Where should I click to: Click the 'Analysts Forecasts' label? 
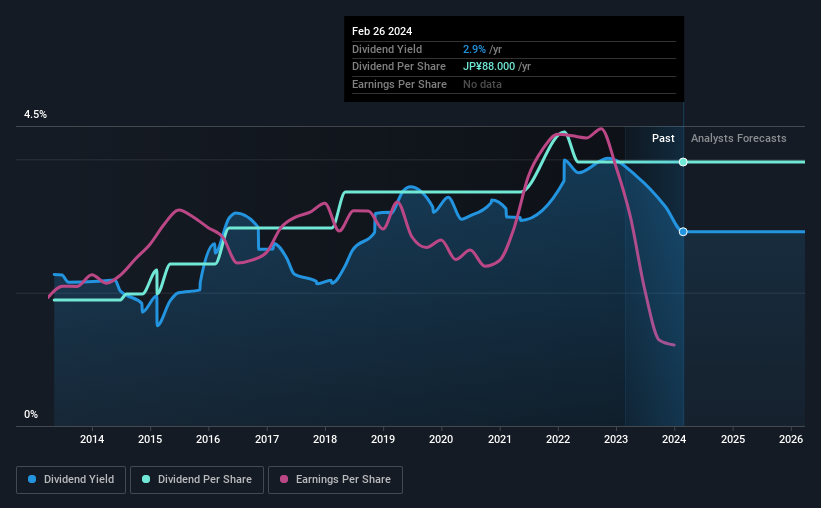point(738,138)
